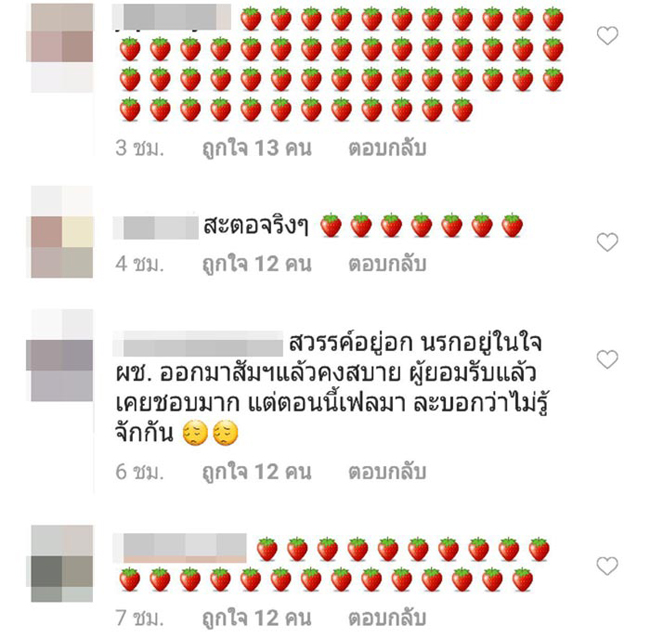Show who liked the 6 ชม. comment

click(x=257, y=473)
